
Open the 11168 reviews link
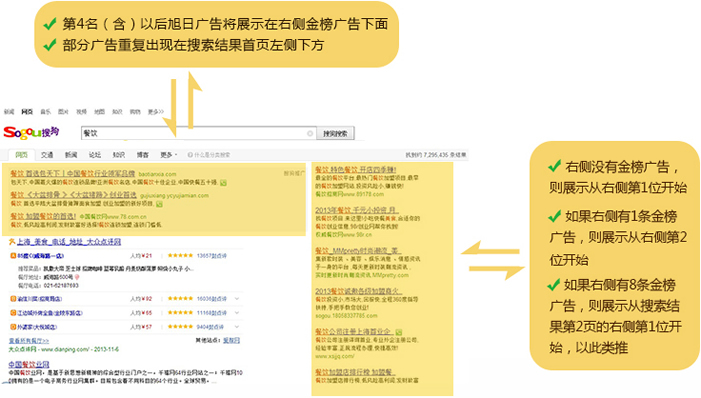tap(211, 313)
